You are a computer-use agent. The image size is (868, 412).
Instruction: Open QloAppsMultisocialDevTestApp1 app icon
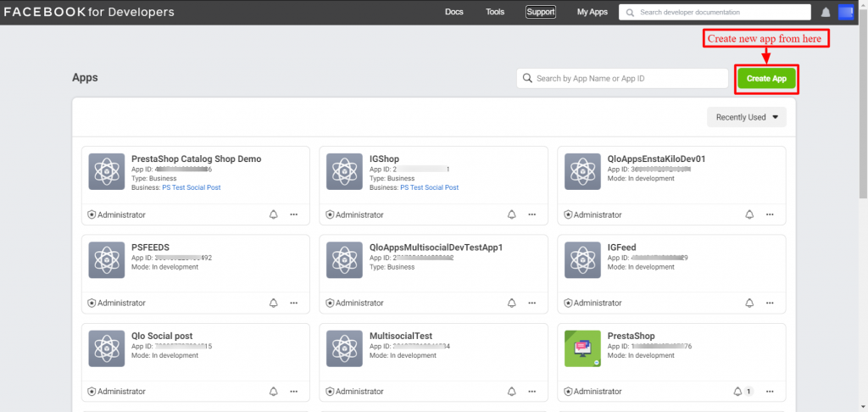(344, 259)
